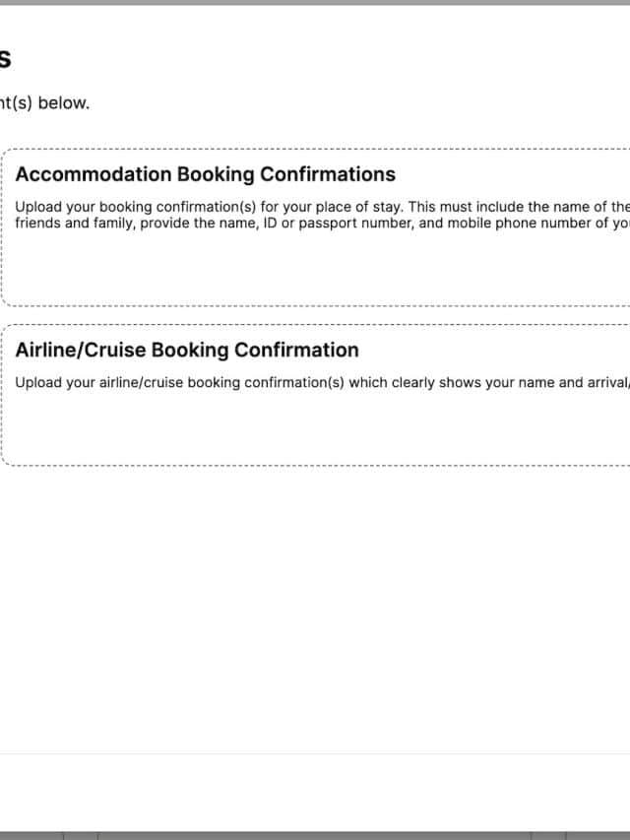Screen dimensions: 630x840
Task: Click the 'nt(s) below.' subtitle text
Action: [44, 102]
